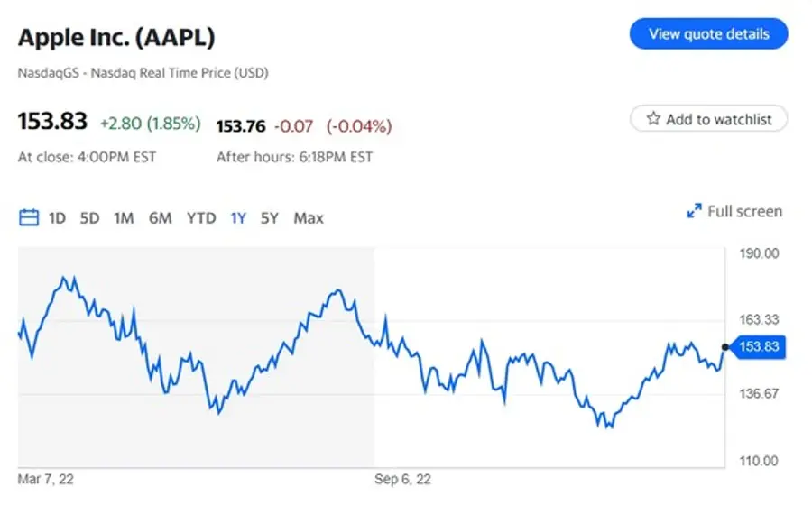Image resolution: width=812 pixels, height=514 pixels.
Task: Show the YTD chart range
Action: click(x=201, y=217)
